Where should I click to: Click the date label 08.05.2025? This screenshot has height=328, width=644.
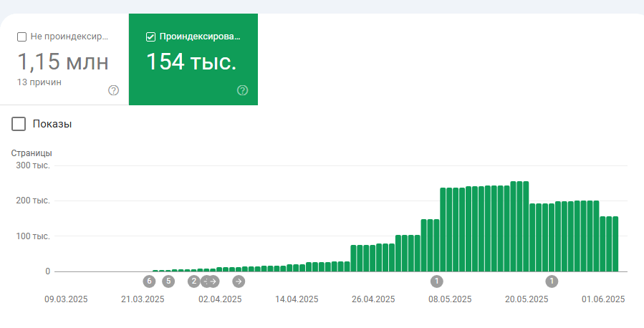point(450,299)
